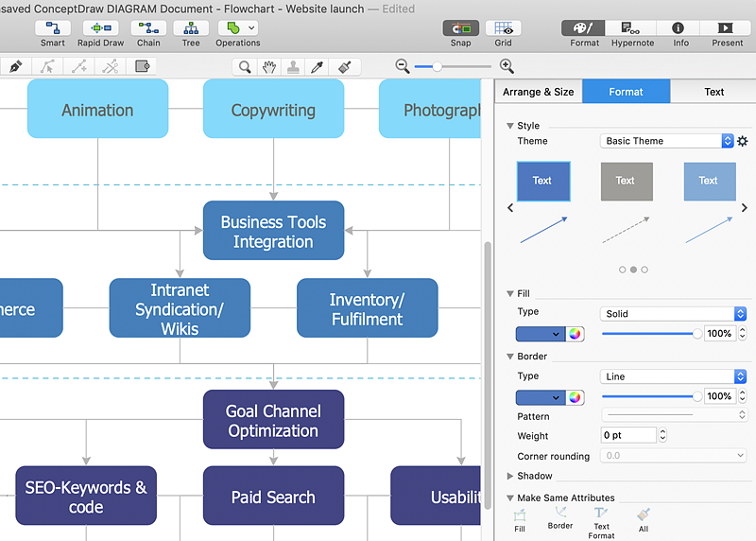The width and height of the screenshot is (756, 541).
Task: Click the zoom in magnifier icon
Action: pos(507,66)
